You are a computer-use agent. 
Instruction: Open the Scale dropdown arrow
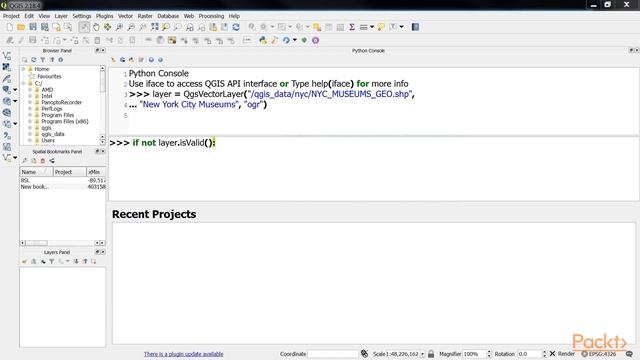(x=422, y=354)
